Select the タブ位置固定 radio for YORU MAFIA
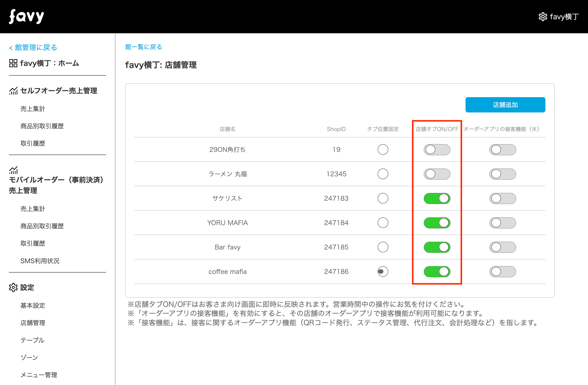This screenshot has width=588, height=385. pyautogui.click(x=383, y=223)
